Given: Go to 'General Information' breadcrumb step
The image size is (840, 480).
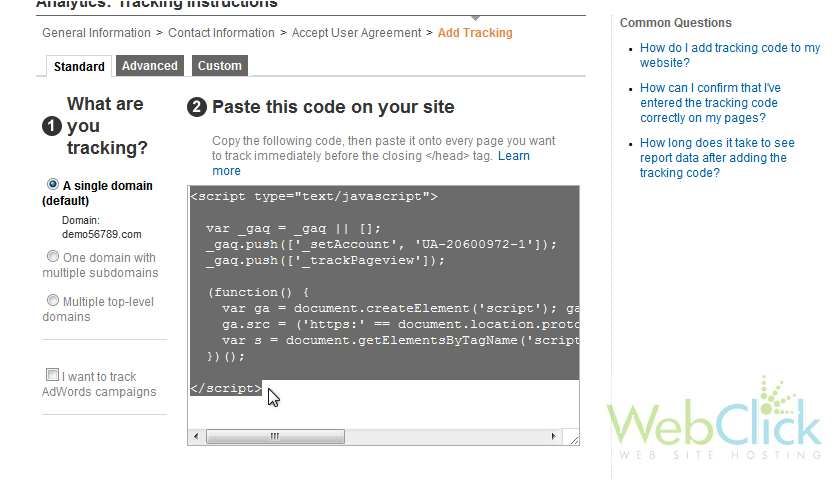Looking at the screenshot, I should pyautogui.click(x=96, y=33).
